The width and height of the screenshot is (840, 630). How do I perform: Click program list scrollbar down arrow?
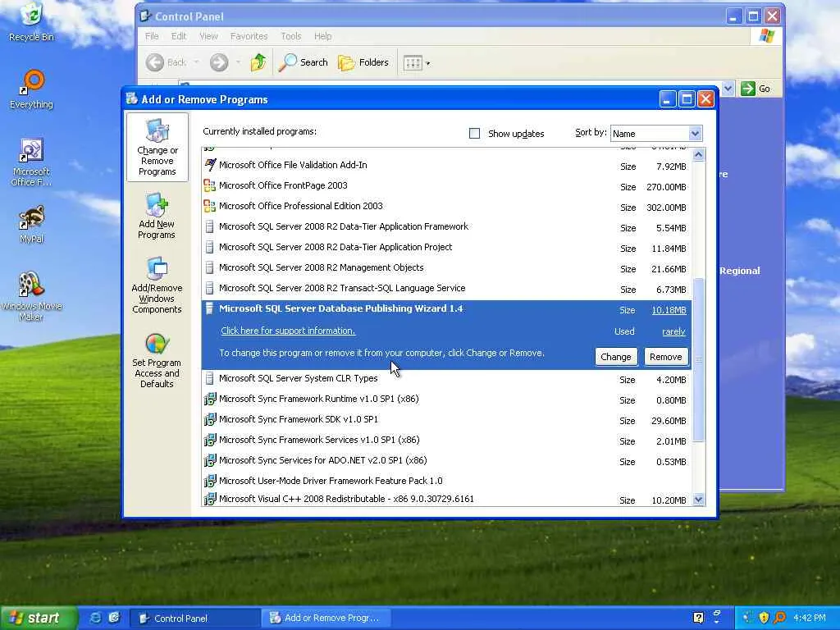[698, 500]
